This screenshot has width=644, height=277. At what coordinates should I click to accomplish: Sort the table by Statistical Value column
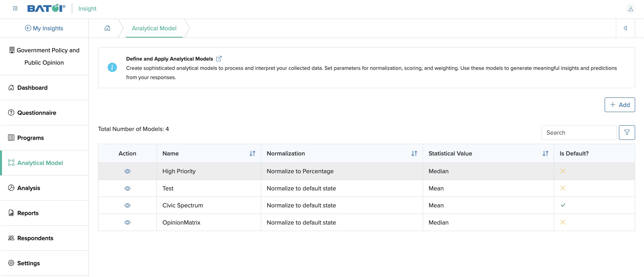(x=545, y=154)
